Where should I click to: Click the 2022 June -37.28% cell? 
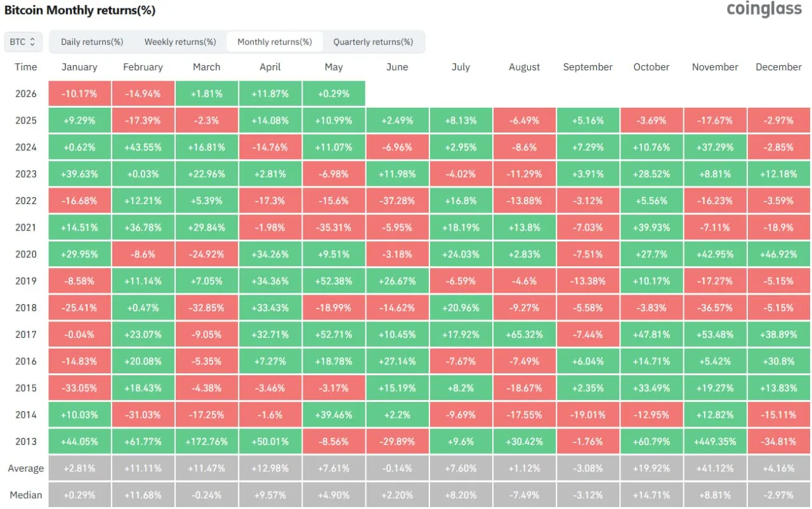(x=397, y=201)
